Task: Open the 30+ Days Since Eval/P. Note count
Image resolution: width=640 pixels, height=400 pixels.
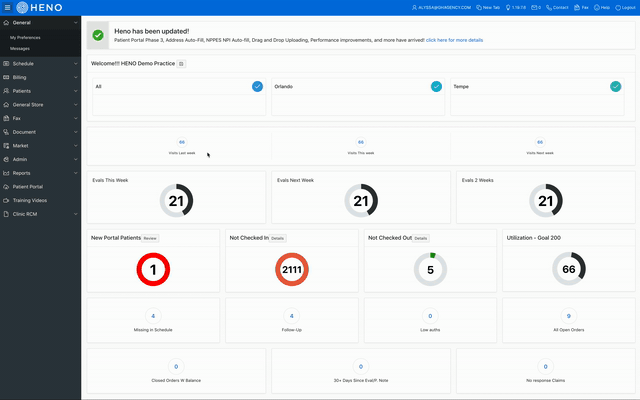Action: [361, 367]
